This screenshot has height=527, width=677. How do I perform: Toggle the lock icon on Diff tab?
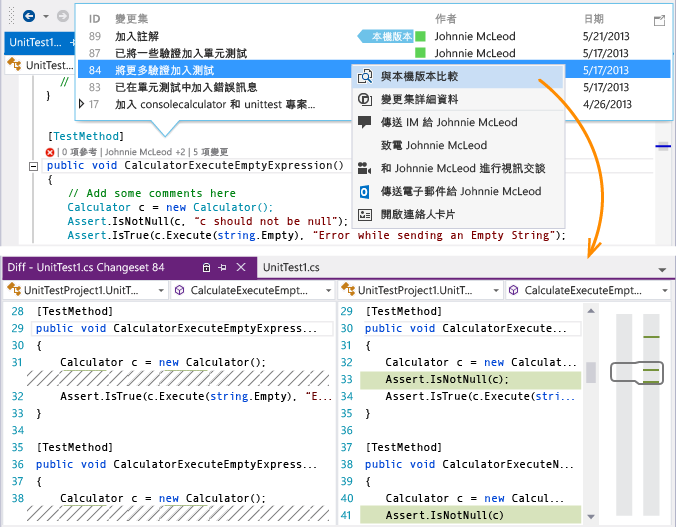point(206,268)
